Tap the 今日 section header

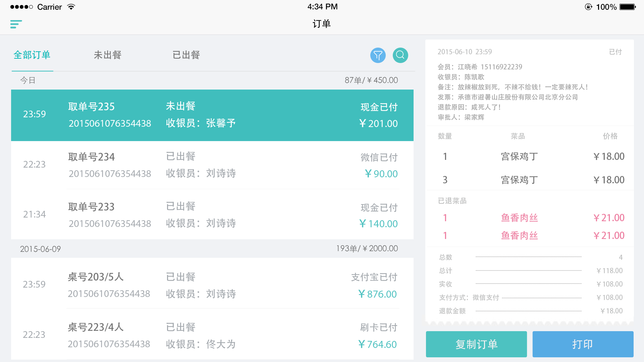pos(28,80)
